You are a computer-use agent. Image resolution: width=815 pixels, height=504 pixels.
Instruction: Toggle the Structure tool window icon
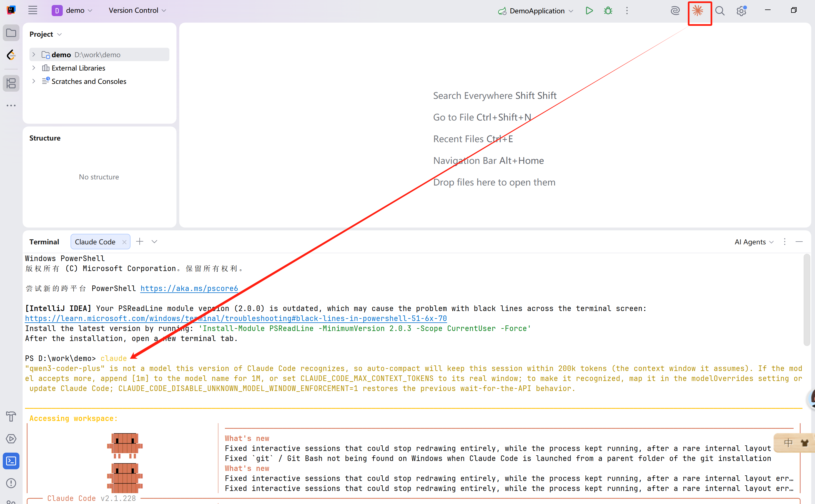[x=11, y=83]
